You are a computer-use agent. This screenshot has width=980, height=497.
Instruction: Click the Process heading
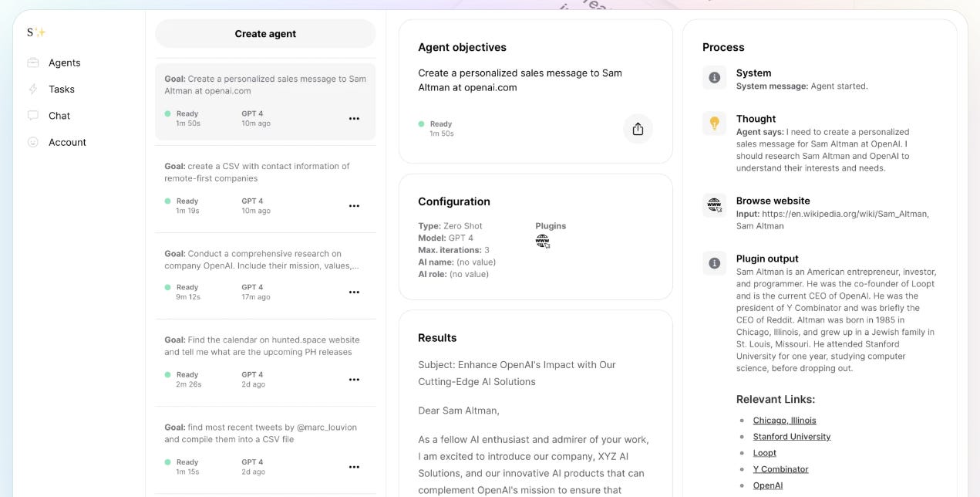click(723, 47)
